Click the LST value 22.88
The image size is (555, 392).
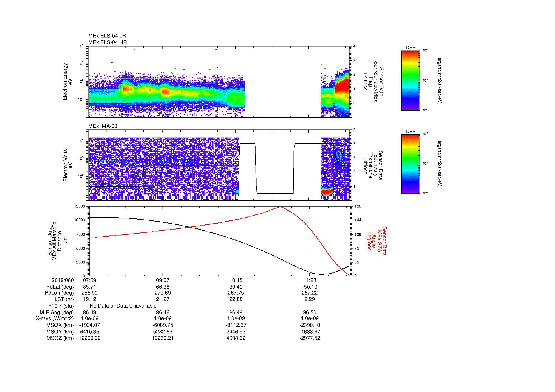(x=236, y=299)
